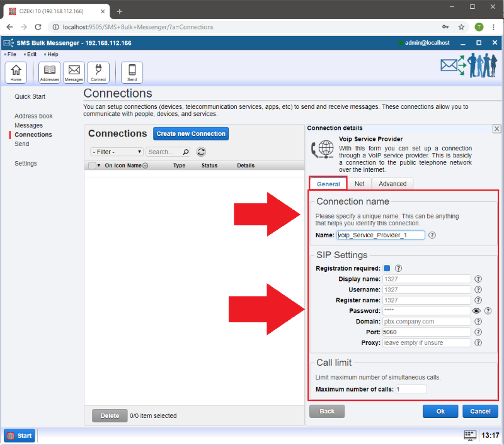Open the Windows-style Start button
The image size is (504, 445).
20,436
